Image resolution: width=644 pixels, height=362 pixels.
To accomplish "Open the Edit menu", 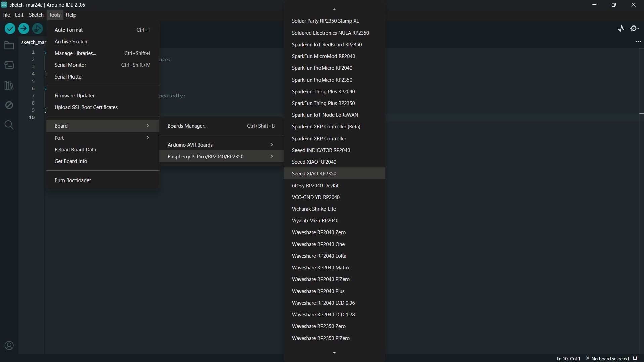I will [x=19, y=15].
